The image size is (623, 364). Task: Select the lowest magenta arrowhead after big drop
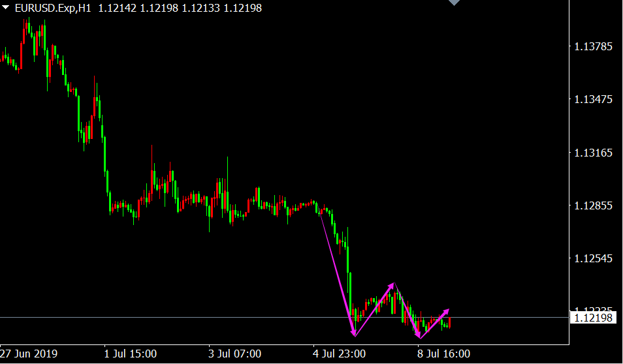[354, 333]
